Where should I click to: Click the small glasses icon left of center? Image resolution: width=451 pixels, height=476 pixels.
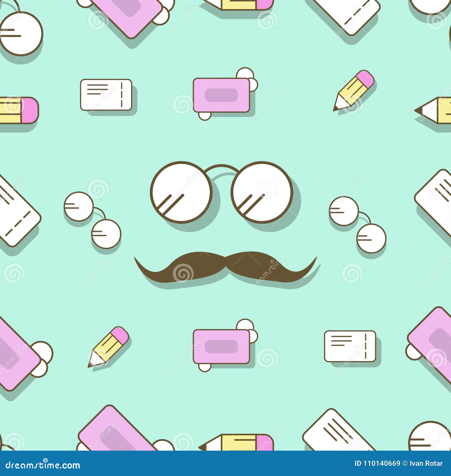point(90,220)
